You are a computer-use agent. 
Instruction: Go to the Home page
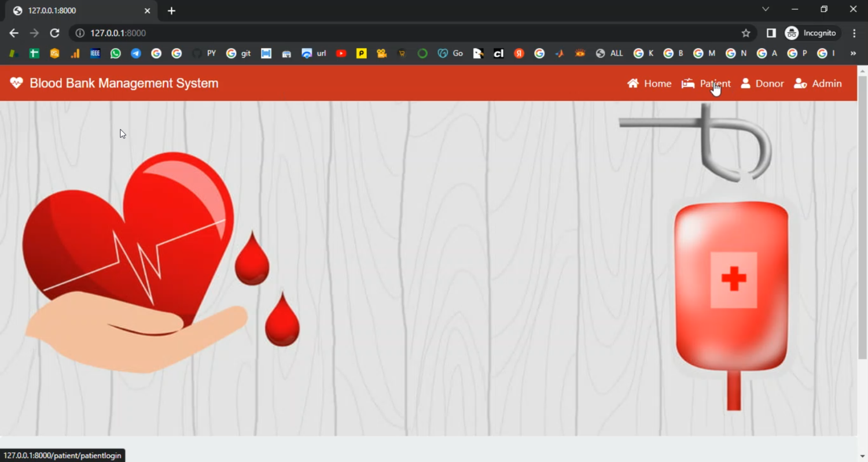[649, 83]
